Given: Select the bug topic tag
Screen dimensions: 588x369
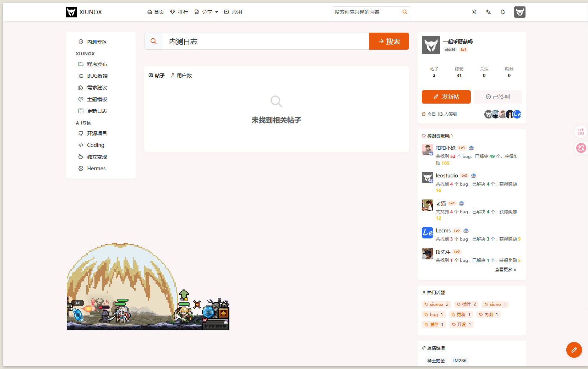Looking at the screenshot, I should (x=434, y=315).
